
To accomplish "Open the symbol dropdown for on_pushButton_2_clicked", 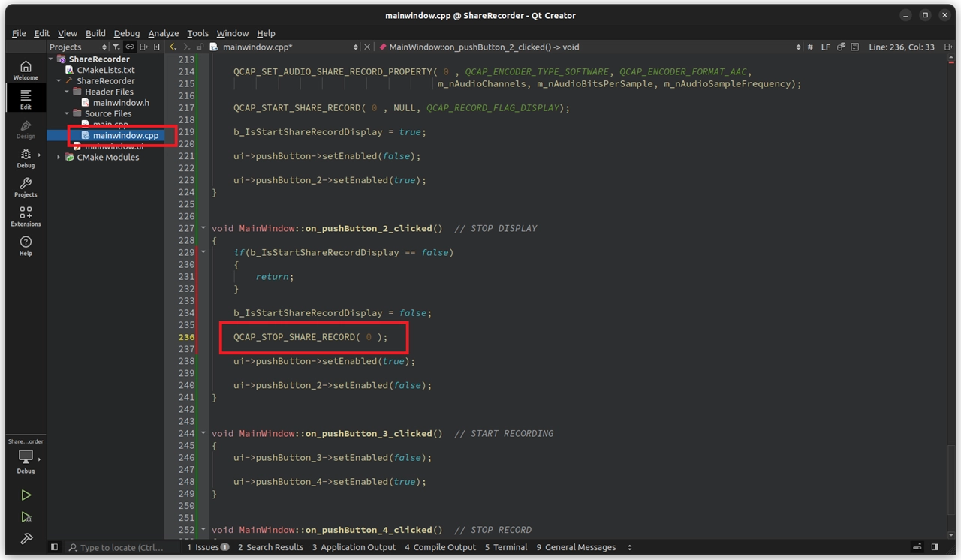I will click(589, 47).
